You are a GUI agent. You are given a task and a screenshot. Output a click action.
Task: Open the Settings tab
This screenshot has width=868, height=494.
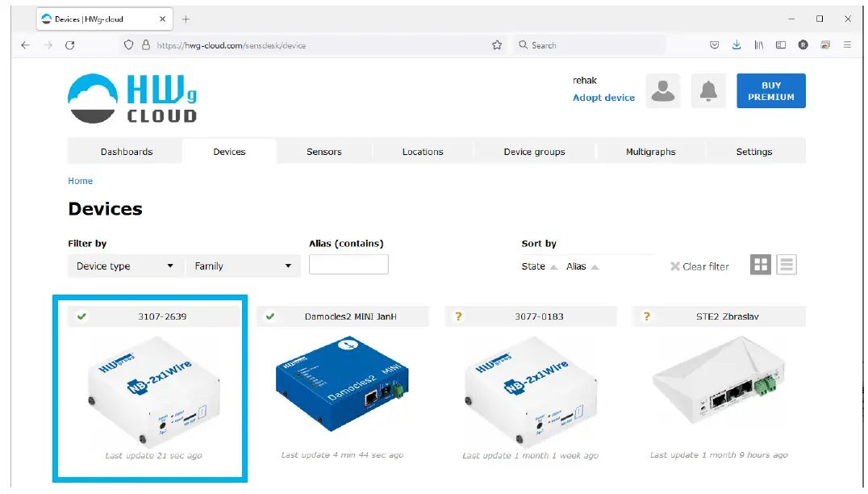click(x=754, y=152)
